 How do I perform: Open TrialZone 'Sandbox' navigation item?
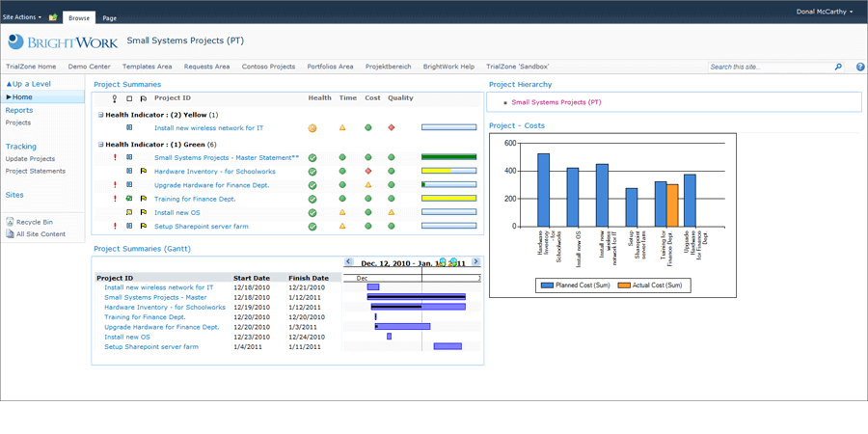[x=518, y=67]
